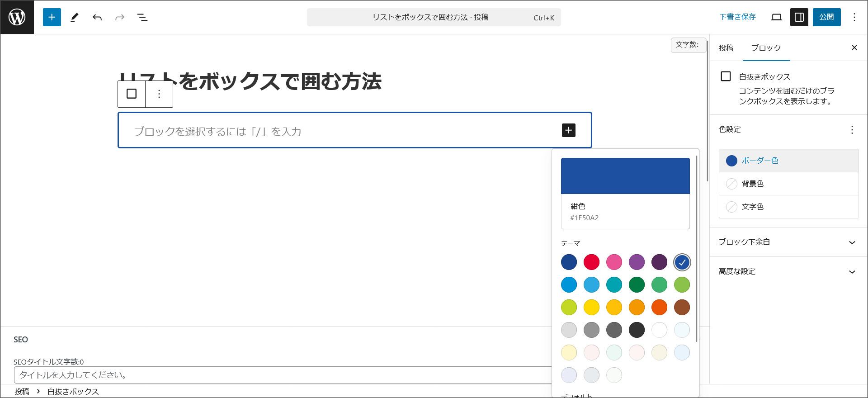Click the post title heading
Screen dimensions: 868x398
[x=250, y=82]
